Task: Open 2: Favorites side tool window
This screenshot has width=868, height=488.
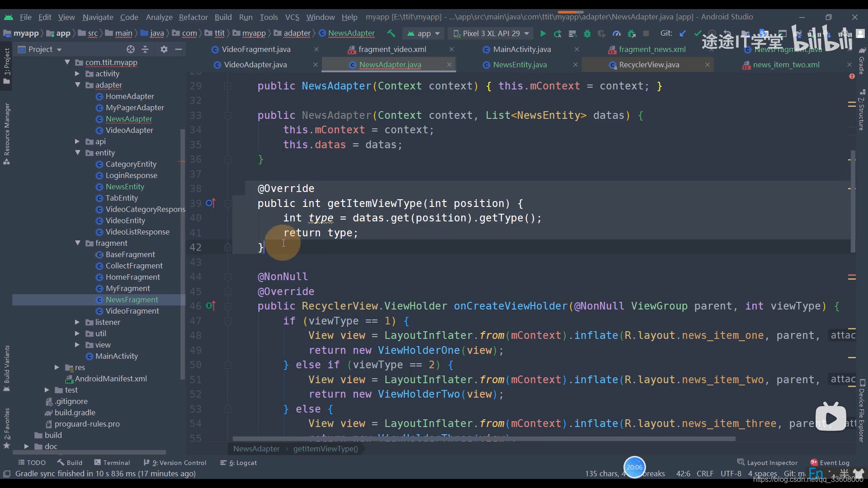Action: coord(7,427)
